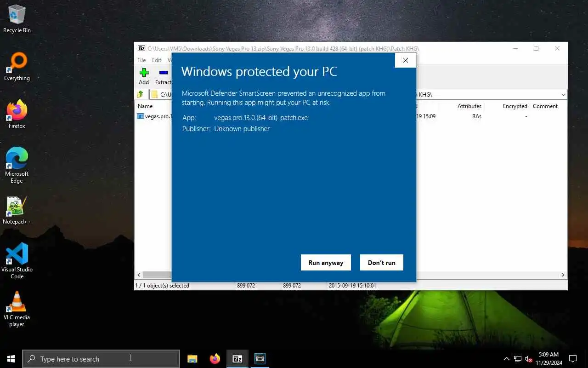
Task: Open the notification center icon
Action: tap(573, 359)
